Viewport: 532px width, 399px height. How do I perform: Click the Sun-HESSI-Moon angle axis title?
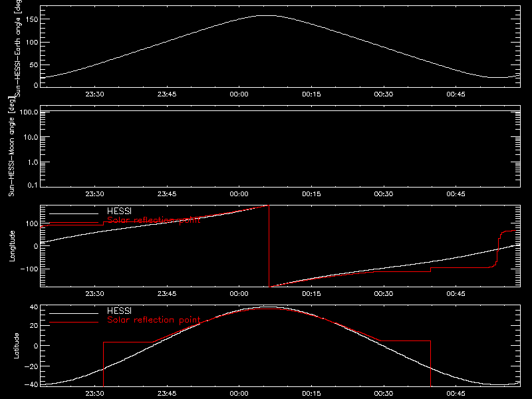(x=11, y=146)
